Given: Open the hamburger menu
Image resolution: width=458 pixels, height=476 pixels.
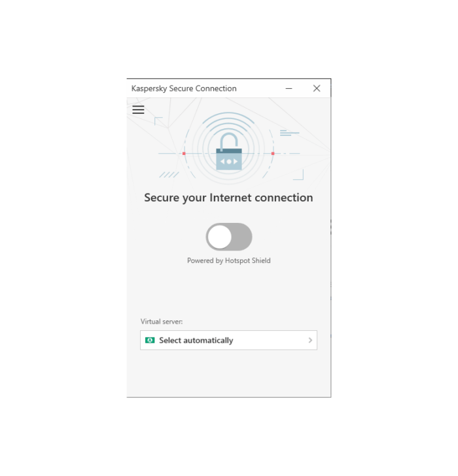Looking at the screenshot, I should (x=138, y=110).
